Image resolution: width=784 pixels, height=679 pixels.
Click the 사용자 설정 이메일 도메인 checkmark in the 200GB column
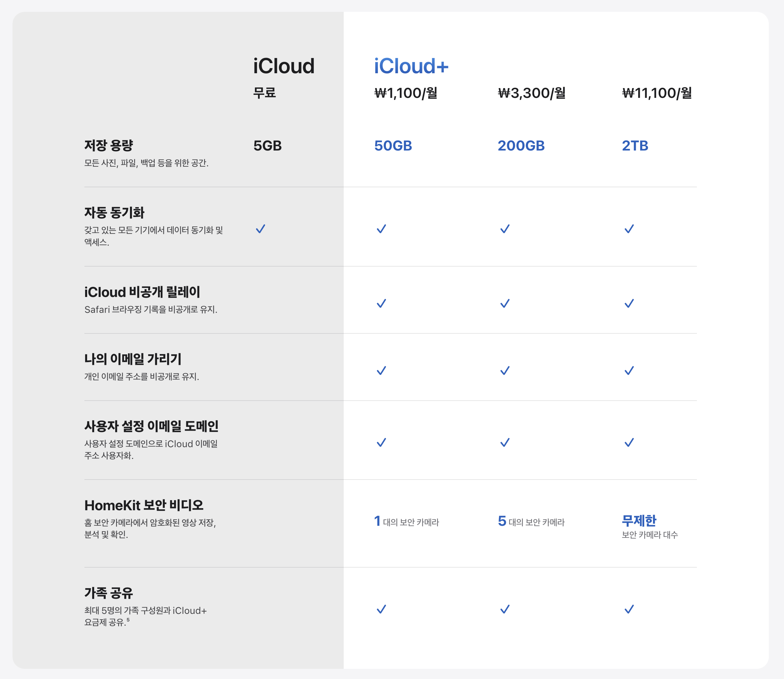point(505,442)
